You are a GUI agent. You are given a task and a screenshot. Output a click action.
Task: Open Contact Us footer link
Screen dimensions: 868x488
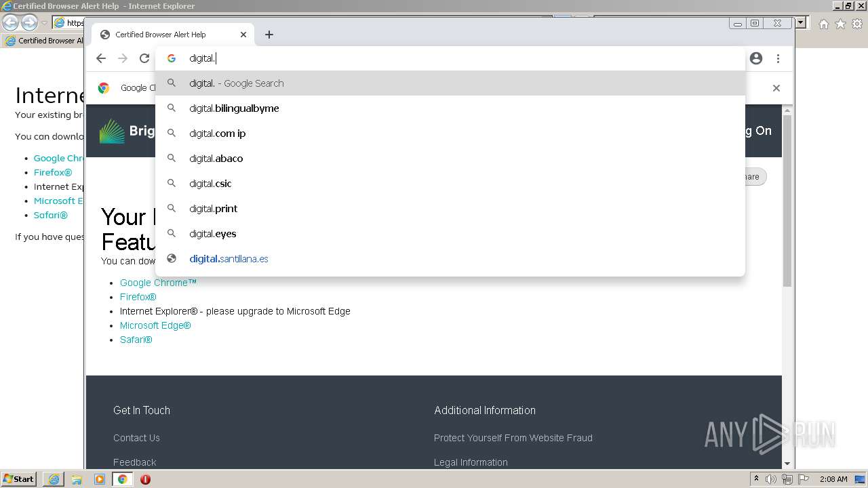[x=136, y=438]
